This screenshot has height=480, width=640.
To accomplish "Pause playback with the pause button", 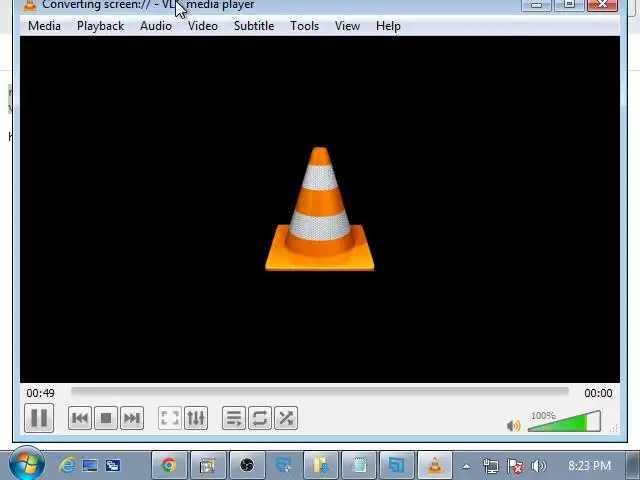I will coord(39,418).
